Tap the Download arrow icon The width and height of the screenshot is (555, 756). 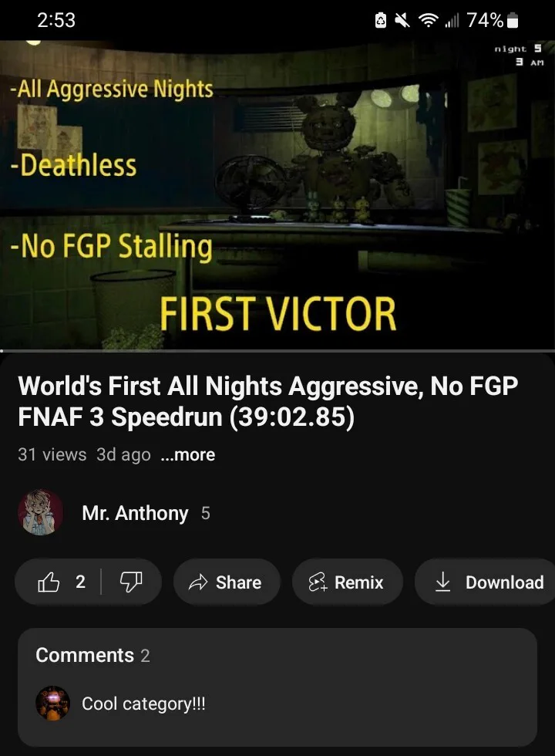click(442, 582)
